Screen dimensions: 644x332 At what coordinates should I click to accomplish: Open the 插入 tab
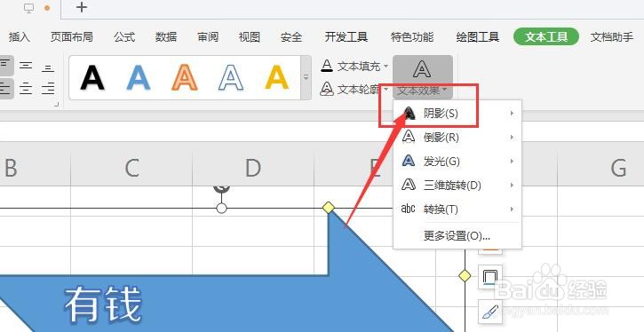[x=19, y=37]
